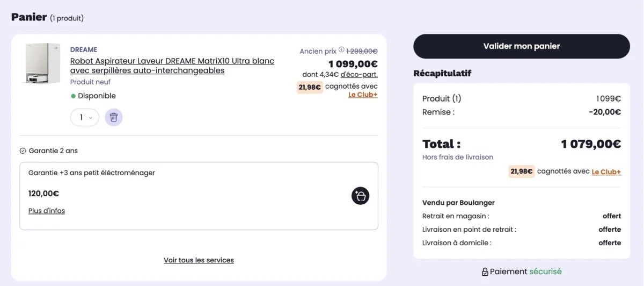
Task: Click Voir tous les services
Action: point(199,260)
